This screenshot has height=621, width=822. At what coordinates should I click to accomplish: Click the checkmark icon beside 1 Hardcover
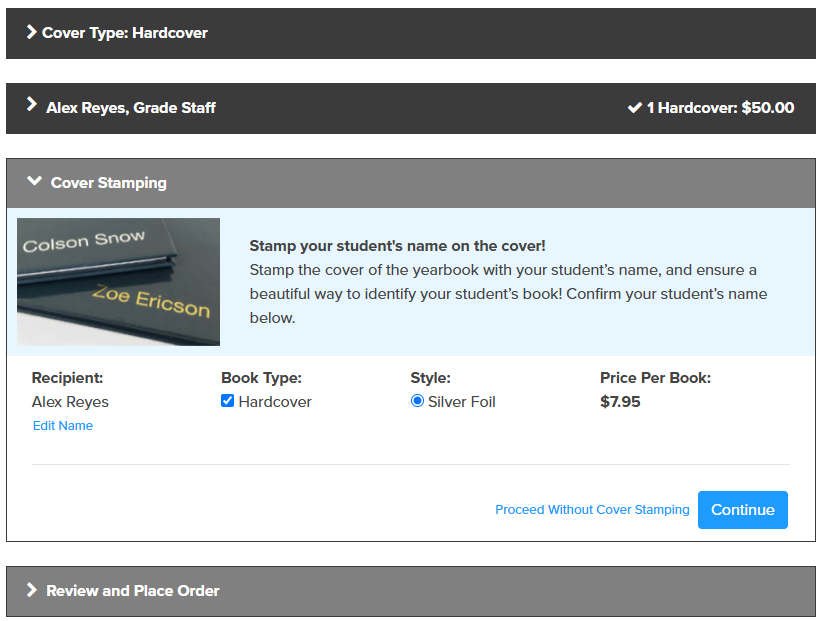coord(634,108)
